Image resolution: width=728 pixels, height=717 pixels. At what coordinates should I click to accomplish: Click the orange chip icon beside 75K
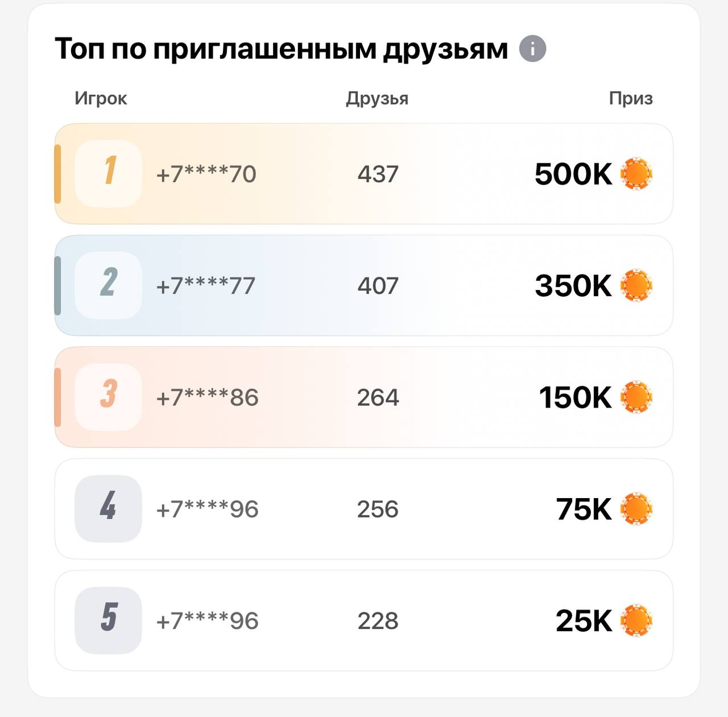coord(636,508)
